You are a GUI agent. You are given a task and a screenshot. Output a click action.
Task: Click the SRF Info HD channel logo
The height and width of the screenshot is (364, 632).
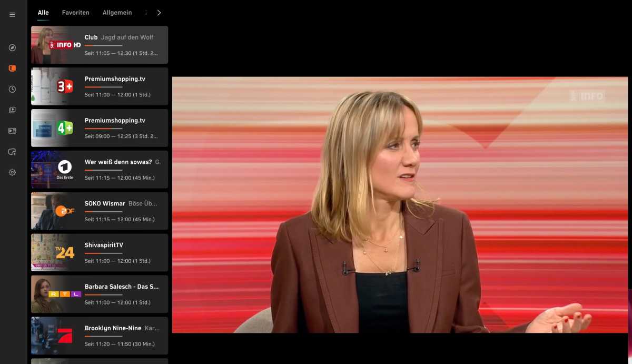click(x=65, y=45)
